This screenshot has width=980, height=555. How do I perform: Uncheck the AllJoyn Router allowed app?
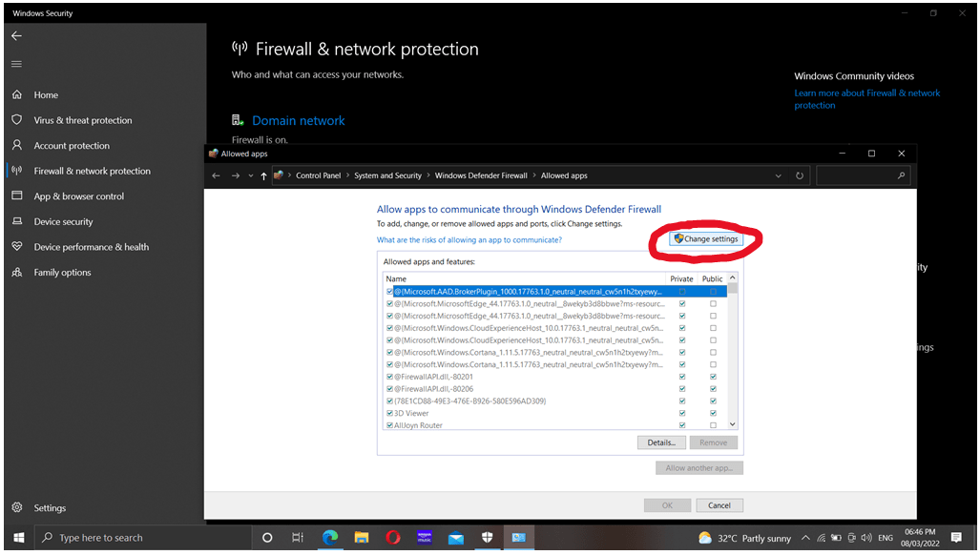[386, 424]
